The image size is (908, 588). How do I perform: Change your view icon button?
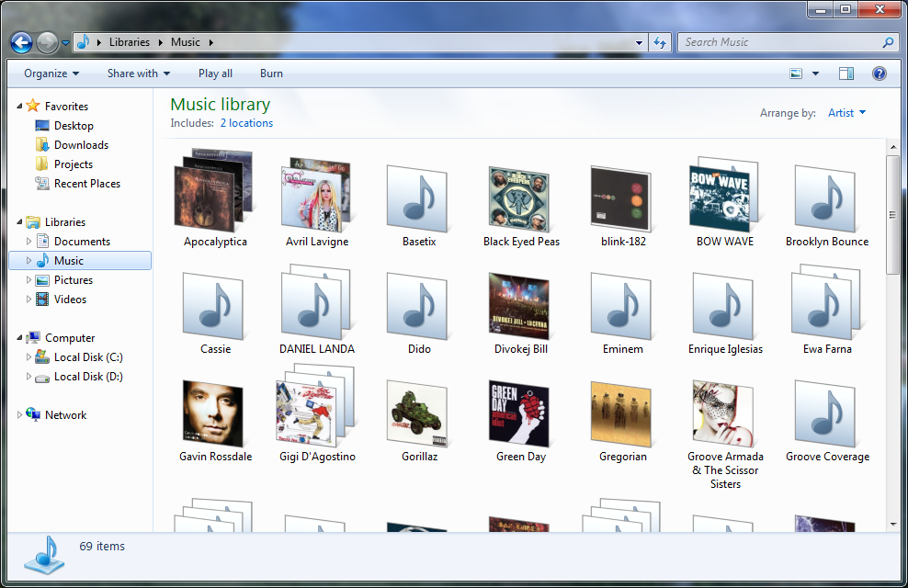click(x=796, y=73)
